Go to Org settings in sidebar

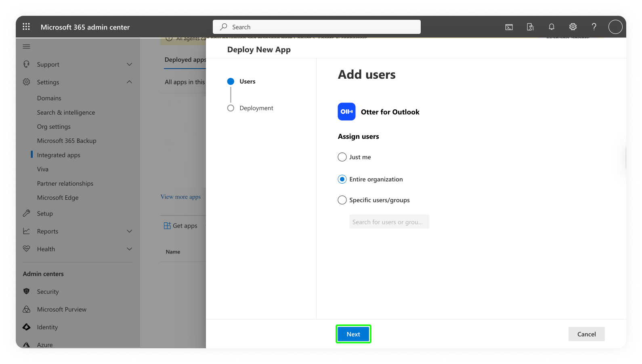pyautogui.click(x=54, y=127)
